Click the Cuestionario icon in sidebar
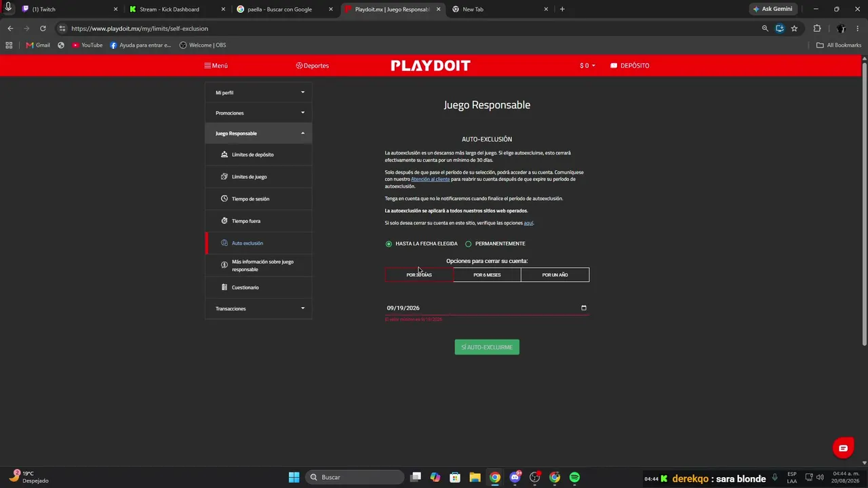The width and height of the screenshot is (868, 488). [224, 287]
